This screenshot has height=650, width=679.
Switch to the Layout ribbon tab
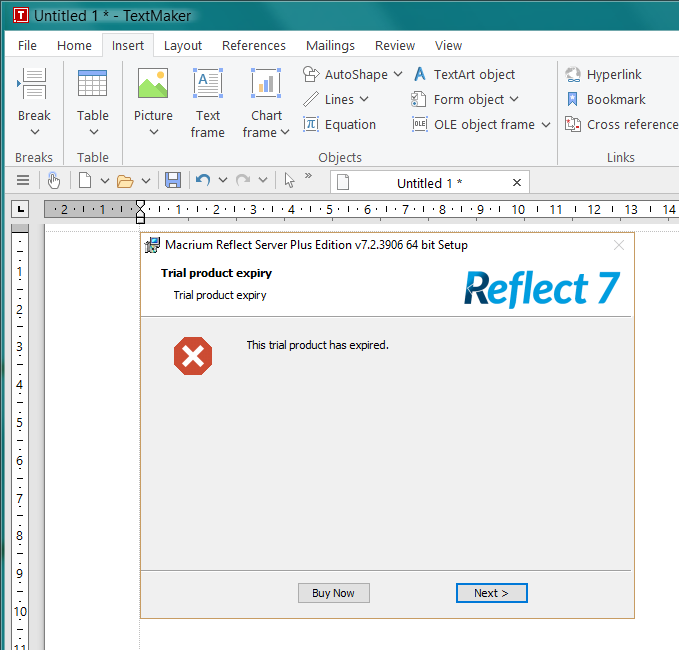tap(183, 46)
